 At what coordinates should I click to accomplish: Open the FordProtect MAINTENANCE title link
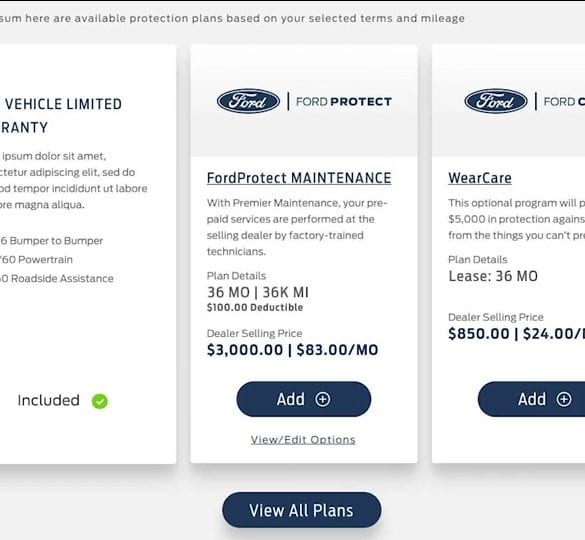tap(299, 178)
